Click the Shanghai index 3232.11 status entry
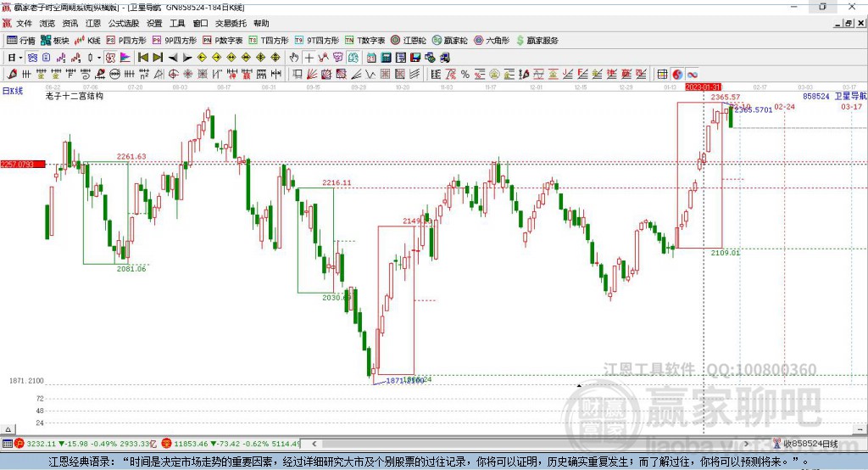The image size is (868, 470). [x=87, y=444]
